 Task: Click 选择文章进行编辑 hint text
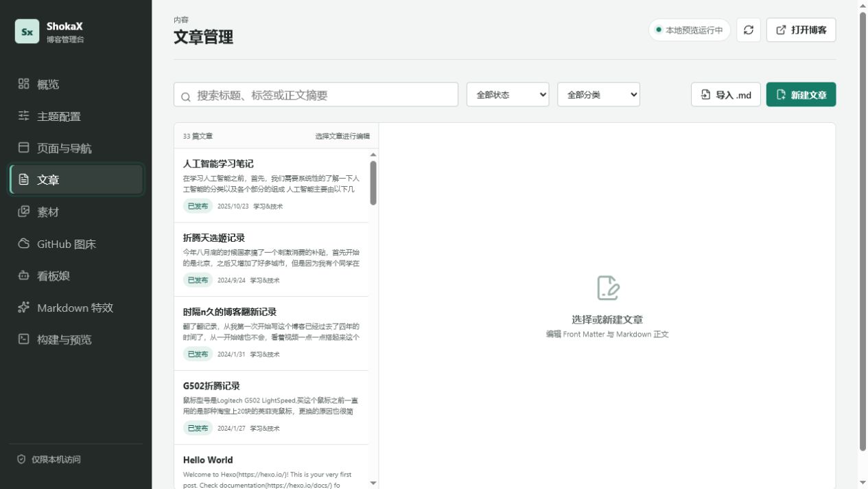click(342, 136)
